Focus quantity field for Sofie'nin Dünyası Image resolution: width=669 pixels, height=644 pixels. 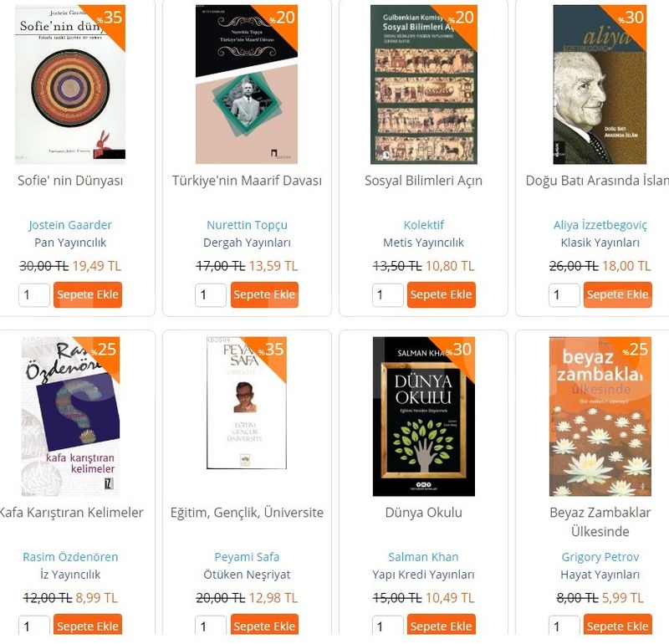click(x=34, y=295)
